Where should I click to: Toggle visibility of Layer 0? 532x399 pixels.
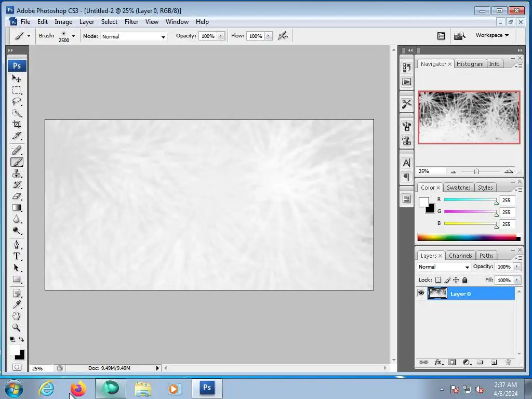(x=421, y=293)
